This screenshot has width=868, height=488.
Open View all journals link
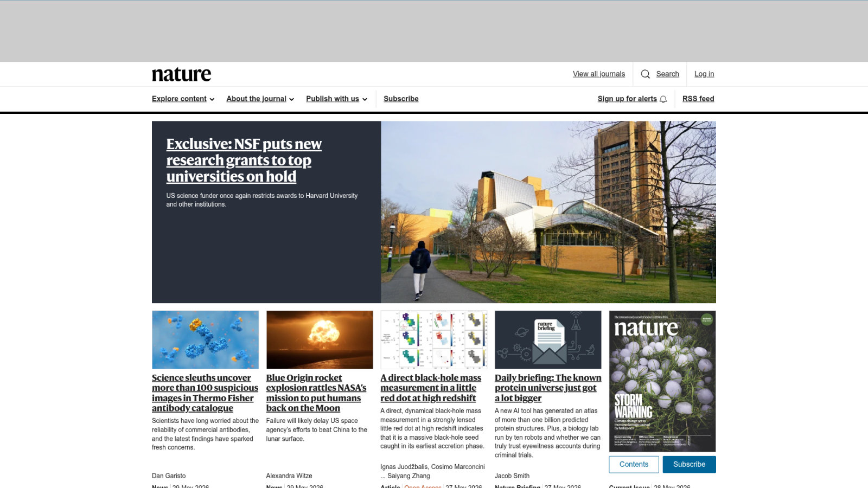(599, 74)
